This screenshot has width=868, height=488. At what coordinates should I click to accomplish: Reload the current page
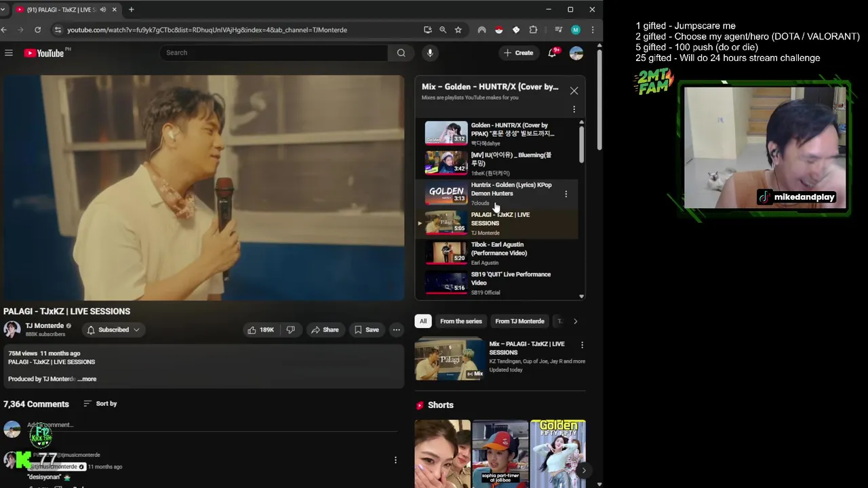[x=37, y=30]
